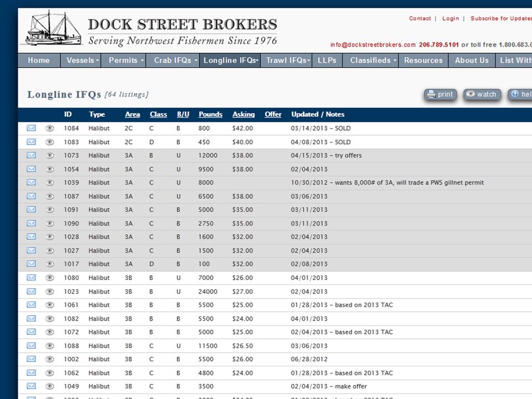Open the About Us page
Viewport: 532px width, 399px height.
(472, 60)
